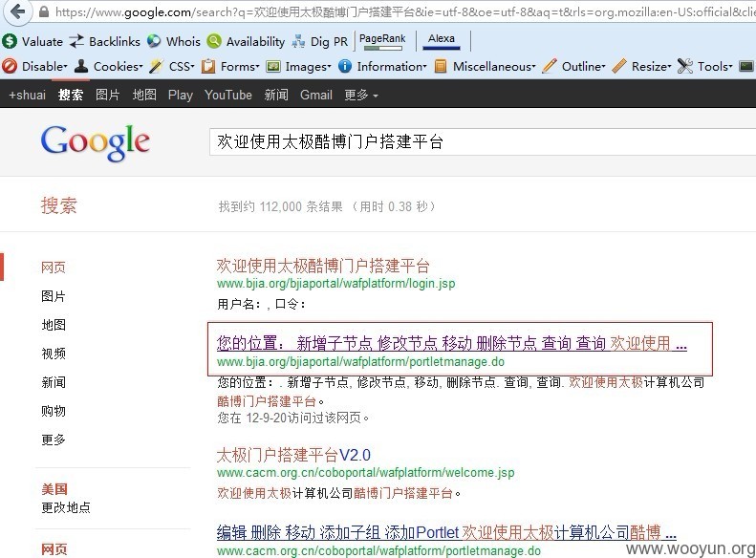The width and height of the screenshot is (756, 558).
Task: Click Valuate toolbar label
Action: 42,42
